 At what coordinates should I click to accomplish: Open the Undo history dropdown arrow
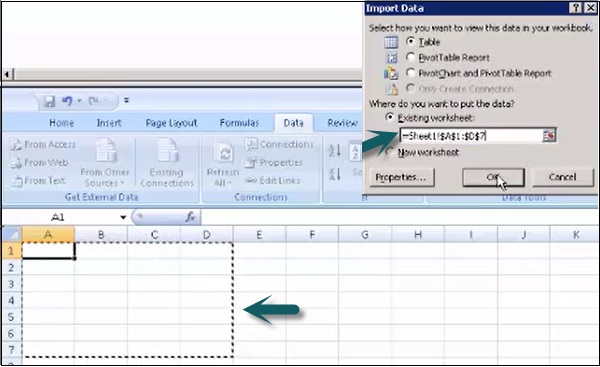[80, 101]
